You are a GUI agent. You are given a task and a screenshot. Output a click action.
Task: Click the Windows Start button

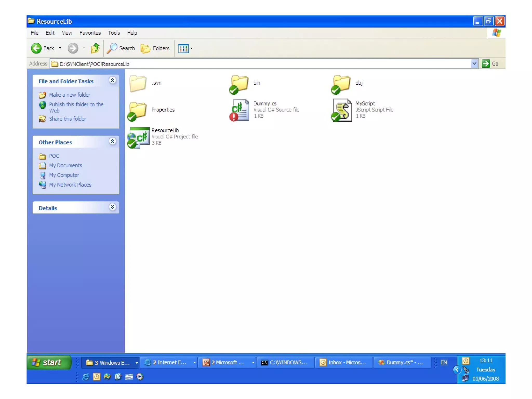point(49,362)
